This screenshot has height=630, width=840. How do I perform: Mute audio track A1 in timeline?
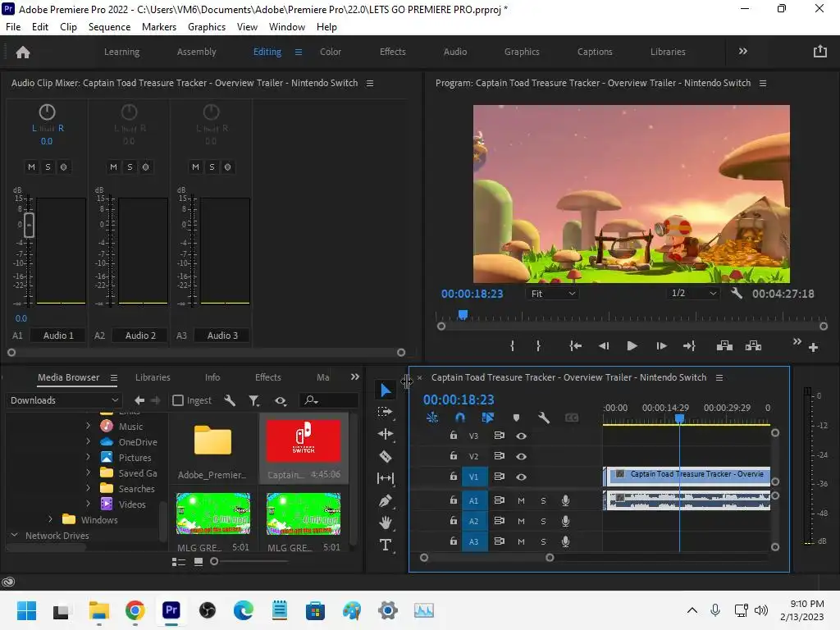click(x=521, y=500)
